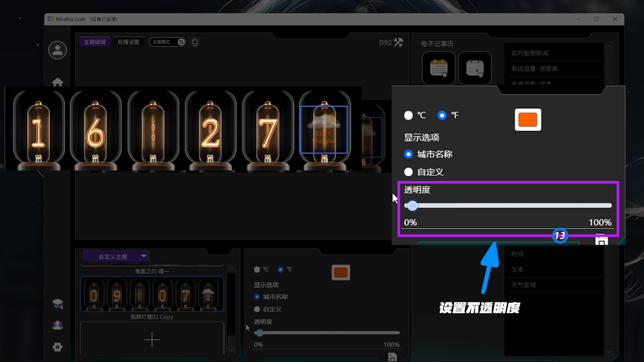Click the 透明度 slider handle in enlarged popup
This screenshot has width=644, height=362.
pyautogui.click(x=412, y=205)
